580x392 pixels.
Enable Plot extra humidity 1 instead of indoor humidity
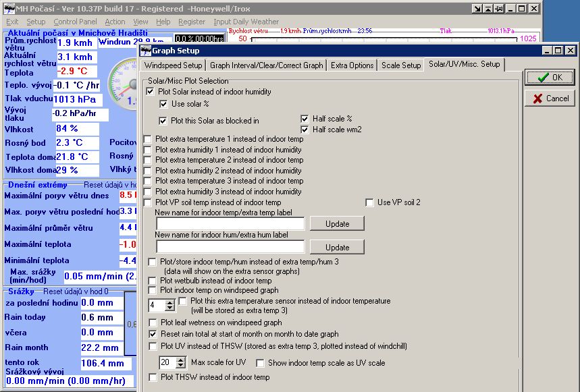pyautogui.click(x=148, y=150)
